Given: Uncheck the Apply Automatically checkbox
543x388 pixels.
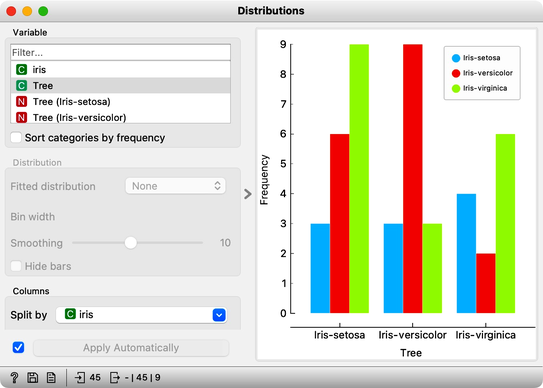Looking at the screenshot, I should (18, 347).
